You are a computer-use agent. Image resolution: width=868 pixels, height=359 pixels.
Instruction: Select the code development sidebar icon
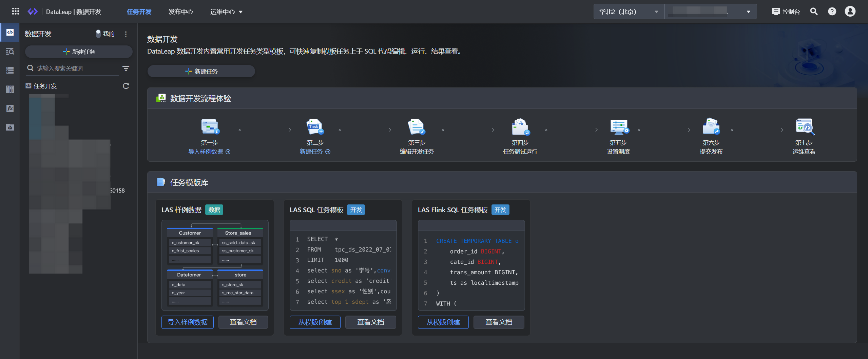(10, 33)
